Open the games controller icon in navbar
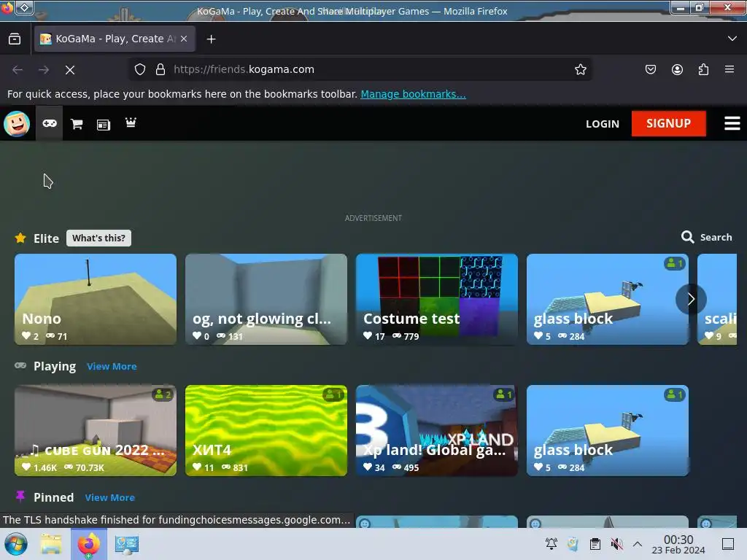 coord(50,124)
